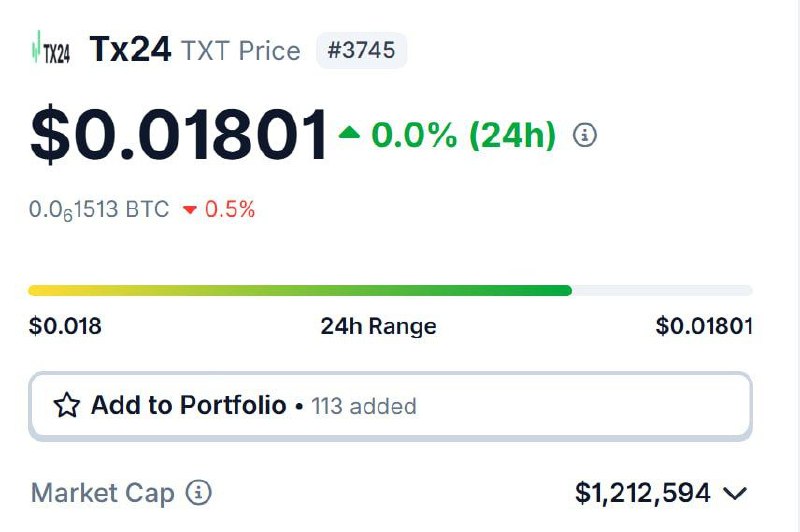Click the red 0.5% BTC change
Image resolution: width=800 pixels, height=532 pixels.
click(230, 210)
